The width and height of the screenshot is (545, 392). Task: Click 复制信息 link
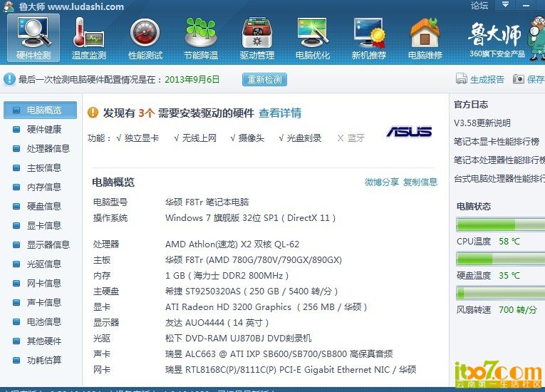[x=420, y=182]
